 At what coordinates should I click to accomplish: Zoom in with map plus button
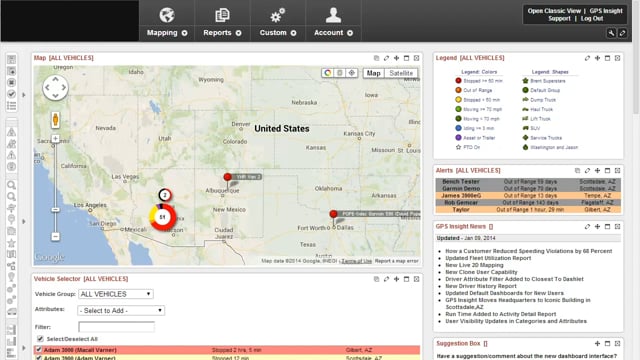point(56,139)
